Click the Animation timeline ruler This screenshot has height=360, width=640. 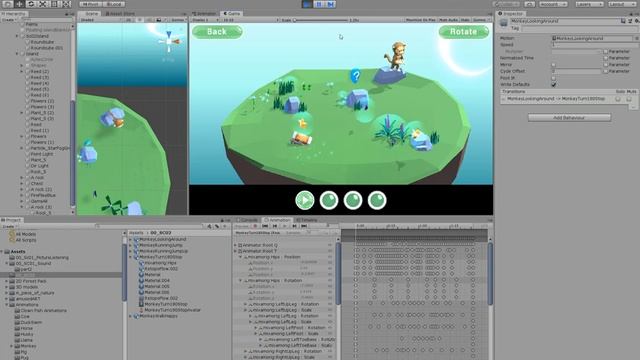click(x=414, y=226)
